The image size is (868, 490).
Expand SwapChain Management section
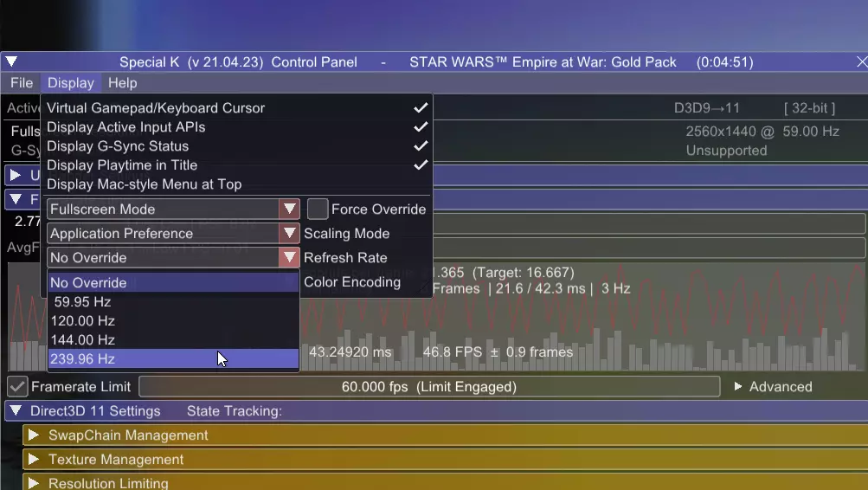(x=34, y=435)
